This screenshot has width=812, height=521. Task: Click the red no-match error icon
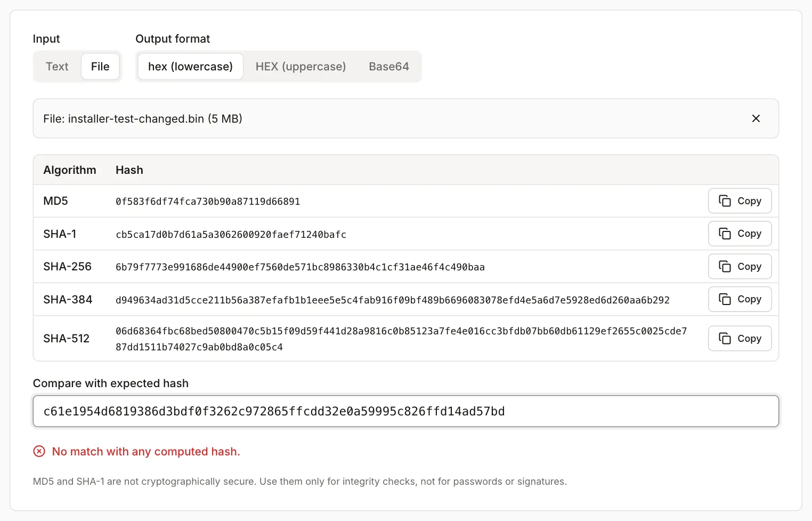point(39,452)
